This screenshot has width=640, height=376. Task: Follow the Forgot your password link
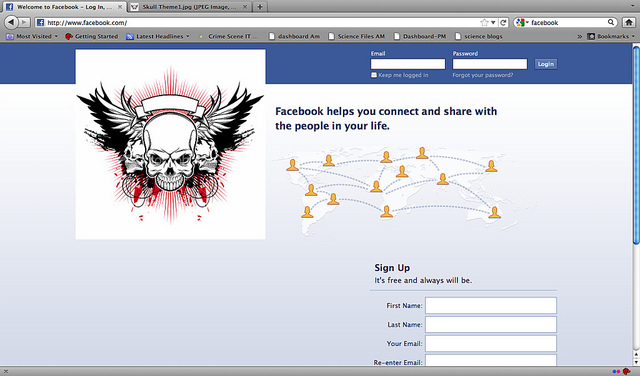[482, 75]
